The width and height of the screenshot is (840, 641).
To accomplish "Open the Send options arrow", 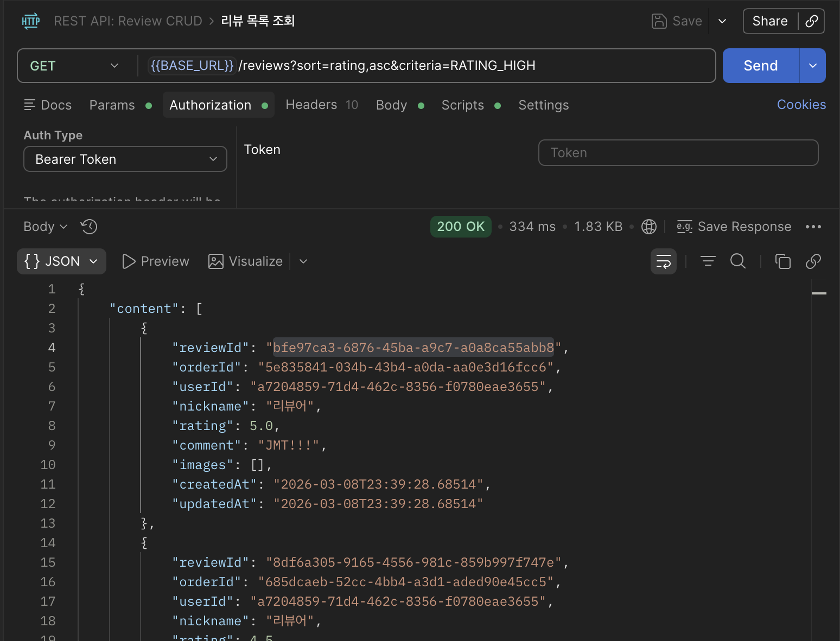I will (813, 66).
